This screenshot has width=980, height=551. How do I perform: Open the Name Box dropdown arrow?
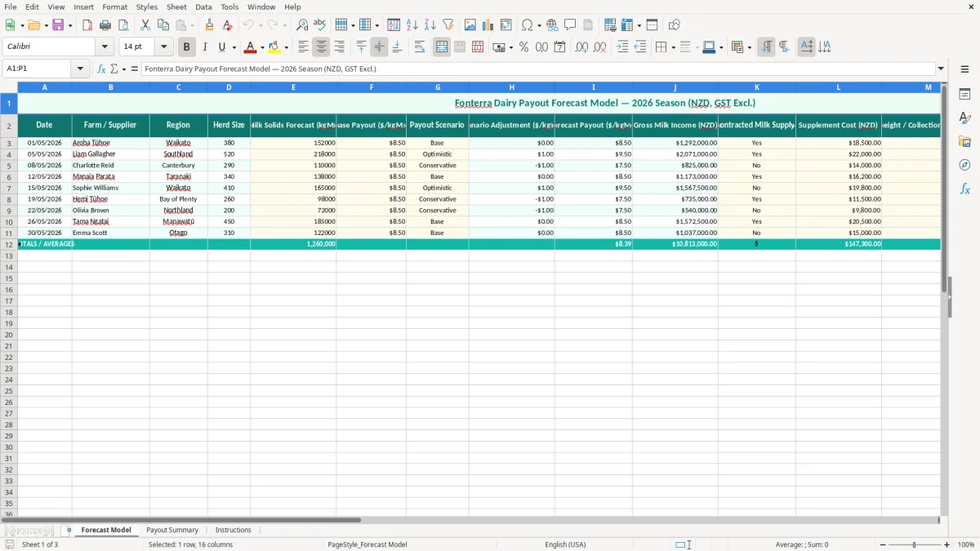pos(81,69)
